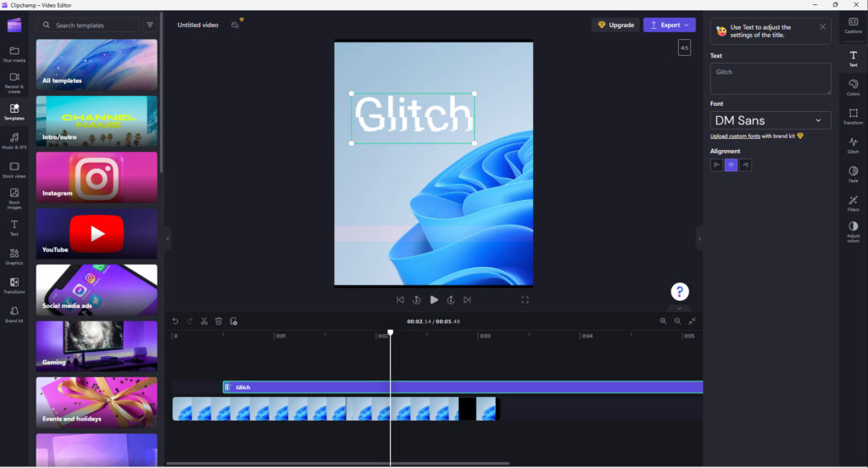The height and width of the screenshot is (468, 868).
Task: Open the Text sidebar in left panel
Action: tap(14, 227)
